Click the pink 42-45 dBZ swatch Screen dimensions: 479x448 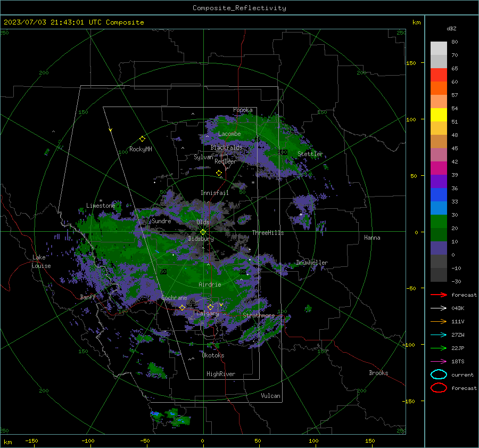coord(439,154)
